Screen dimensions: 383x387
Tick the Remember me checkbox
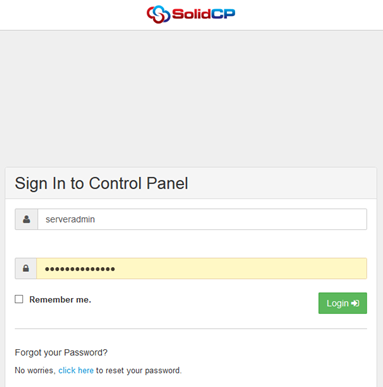click(x=19, y=299)
